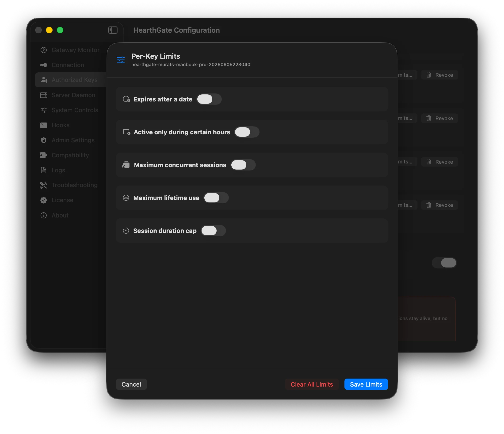Click the Hooks terminal icon
The height and width of the screenshot is (434, 504).
44,125
